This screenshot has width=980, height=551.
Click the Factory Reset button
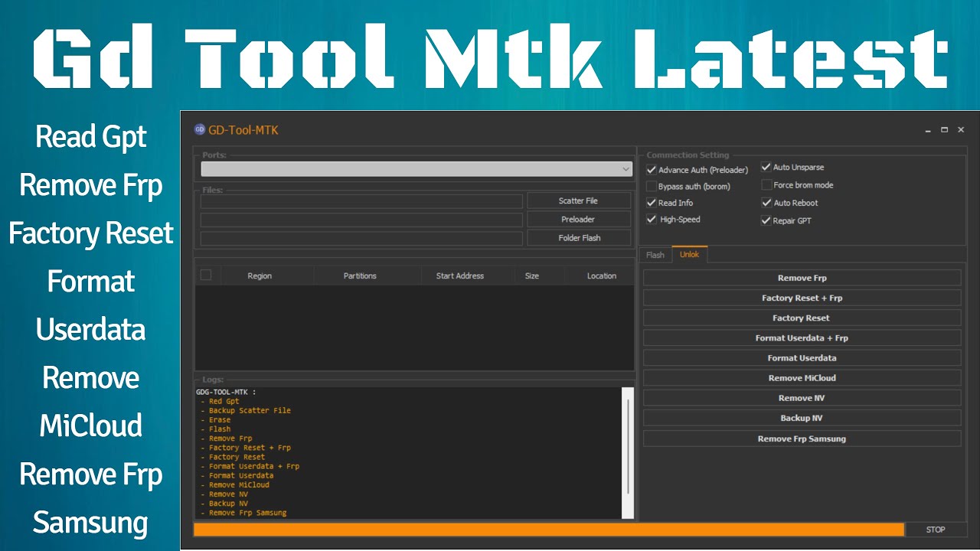pos(802,318)
